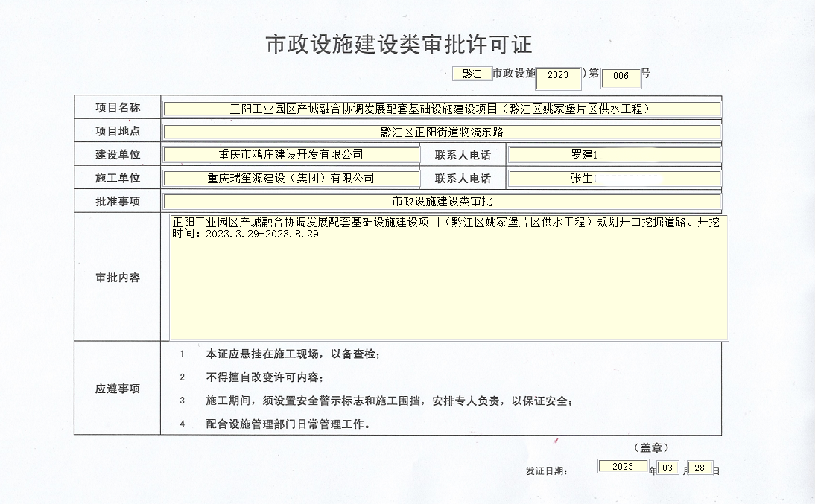Click the issue date month field 03
Image resolution: width=815 pixels, height=504 pixels.
668,468
